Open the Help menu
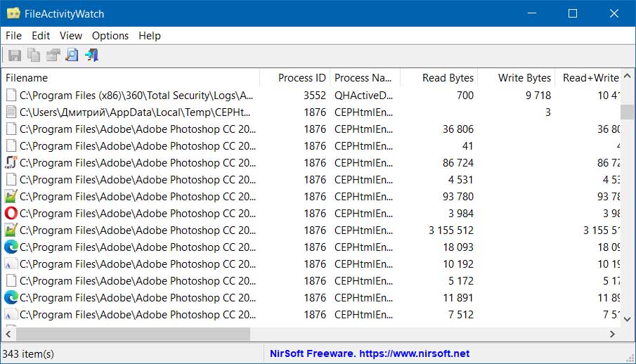Image resolution: width=636 pixels, height=364 pixels. coord(150,36)
